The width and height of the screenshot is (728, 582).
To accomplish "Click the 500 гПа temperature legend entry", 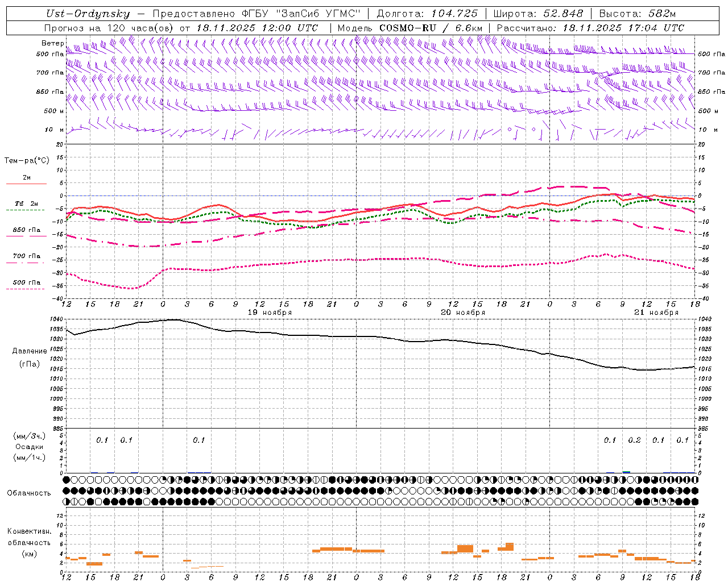I will pyautogui.click(x=26, y=282).
